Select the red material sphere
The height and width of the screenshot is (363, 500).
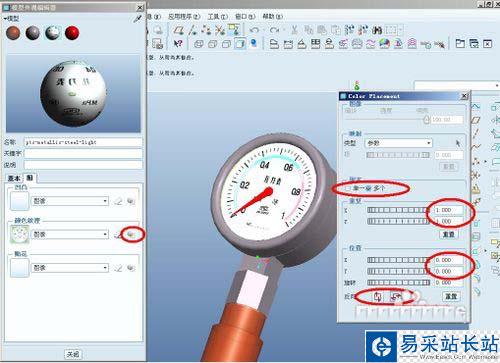[72, 33]
